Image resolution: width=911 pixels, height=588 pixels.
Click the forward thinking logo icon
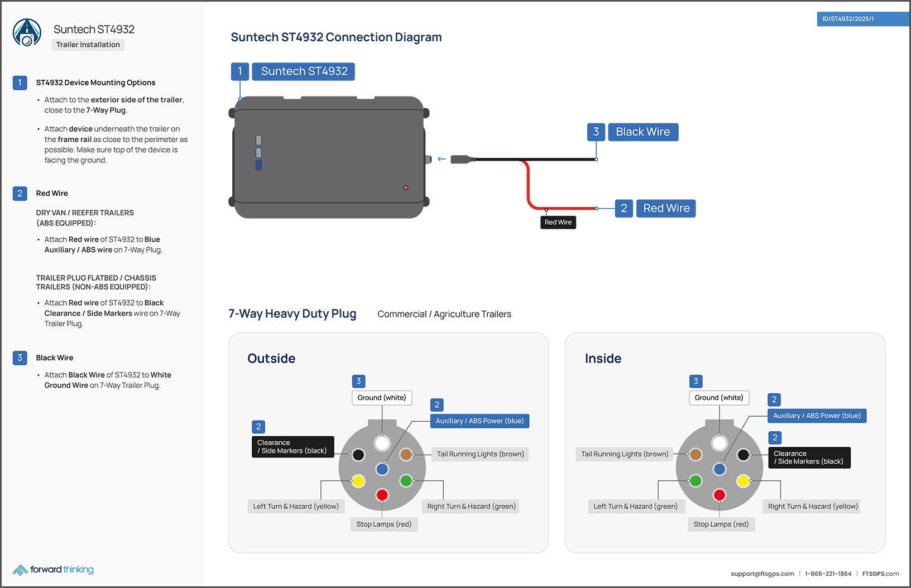click(20, 570)
